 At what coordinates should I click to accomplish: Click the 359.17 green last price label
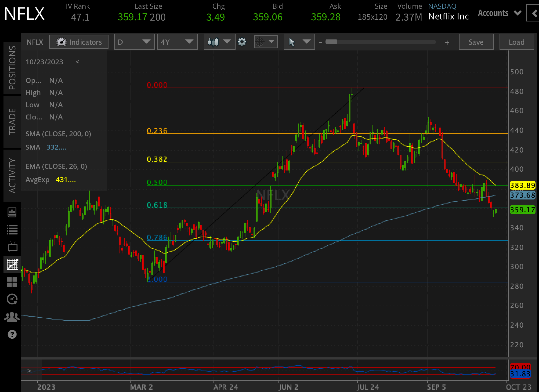pos(522,210)
